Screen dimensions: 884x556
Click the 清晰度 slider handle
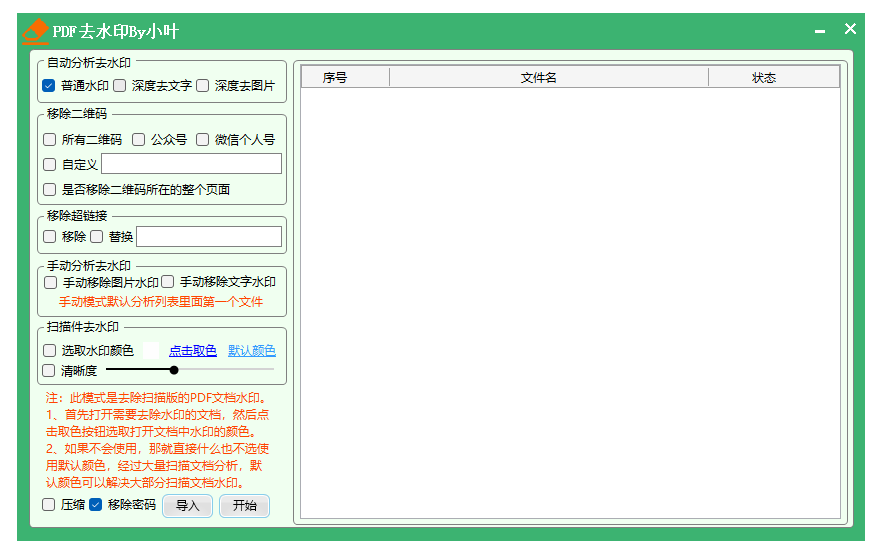(x=174, y=370)
